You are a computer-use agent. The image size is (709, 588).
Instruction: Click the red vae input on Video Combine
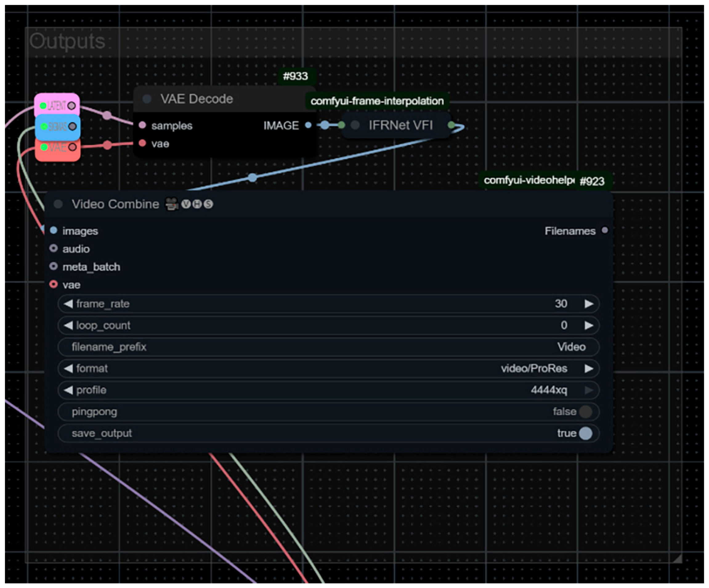pos(53,284)
